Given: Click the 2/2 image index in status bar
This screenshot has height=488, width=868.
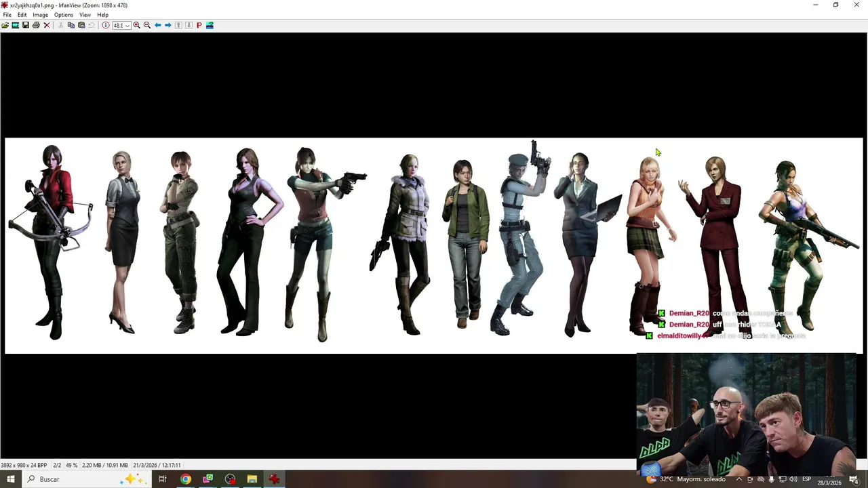Looking at the screenshot, I should pos(57,466).
